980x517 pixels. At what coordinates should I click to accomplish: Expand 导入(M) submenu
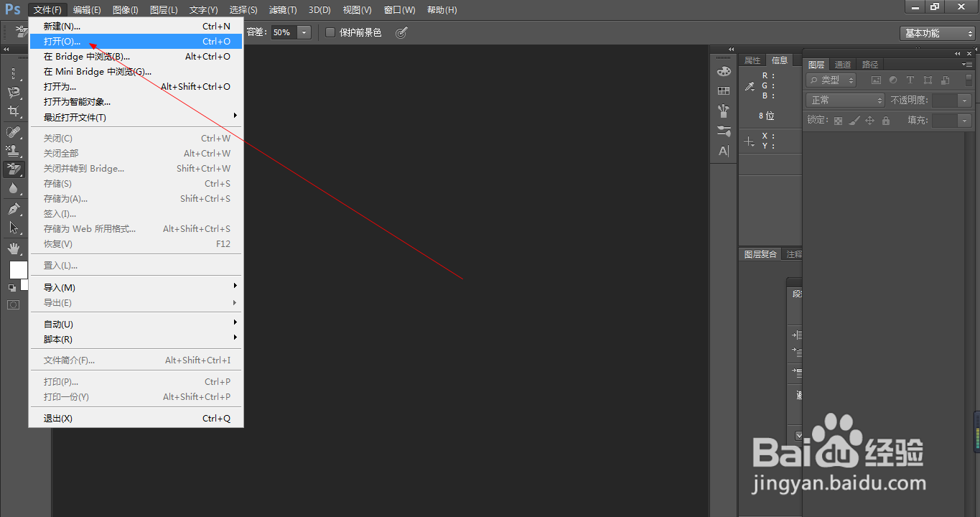pos(136,287)
